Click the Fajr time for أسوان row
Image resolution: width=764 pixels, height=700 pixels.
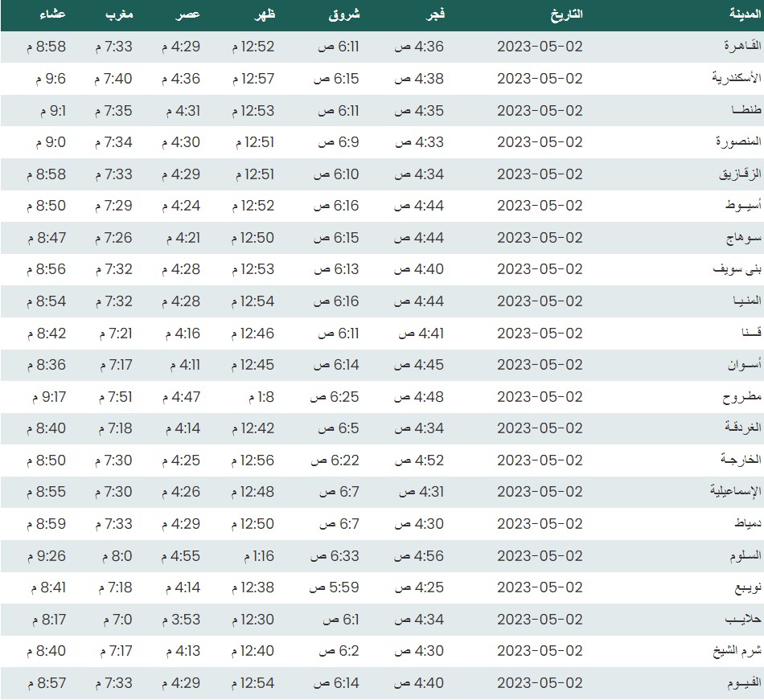418,365
